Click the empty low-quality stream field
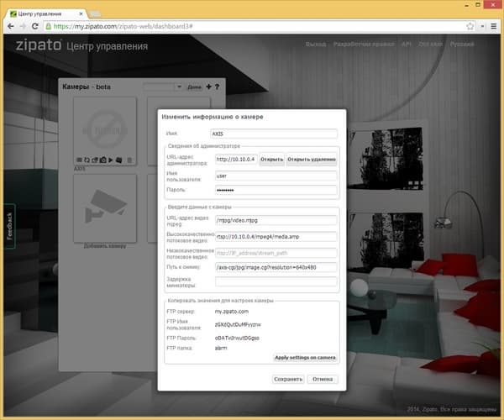Viewport: 504px width, 420px height. tap(276, 253)
